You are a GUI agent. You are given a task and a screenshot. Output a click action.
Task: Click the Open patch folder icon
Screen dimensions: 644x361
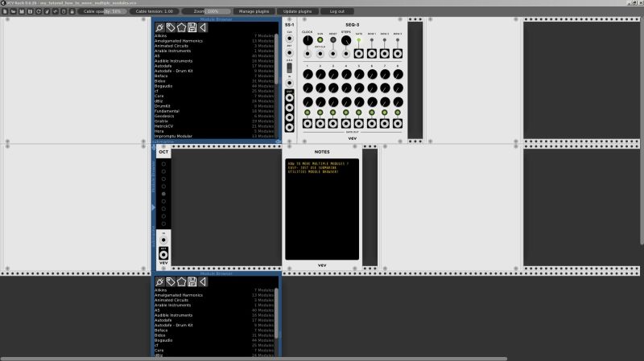13,11
